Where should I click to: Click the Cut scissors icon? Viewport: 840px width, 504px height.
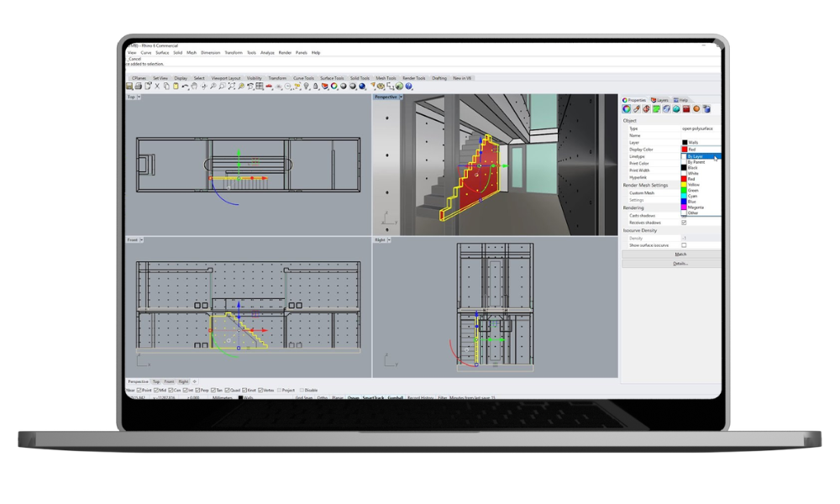(x=158, y=86)
